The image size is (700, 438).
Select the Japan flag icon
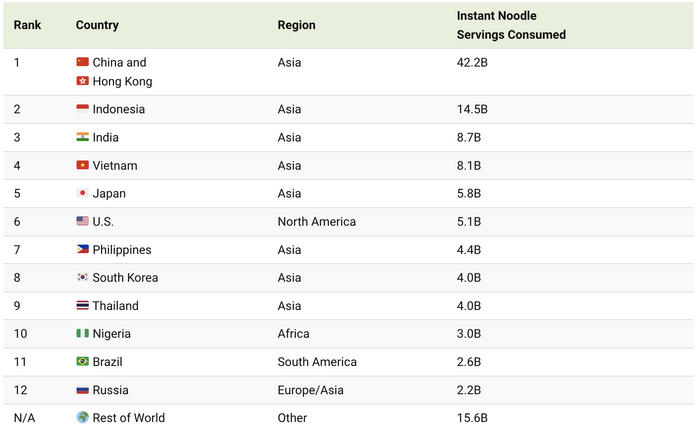pyautogui.click(x=82, y=193)
